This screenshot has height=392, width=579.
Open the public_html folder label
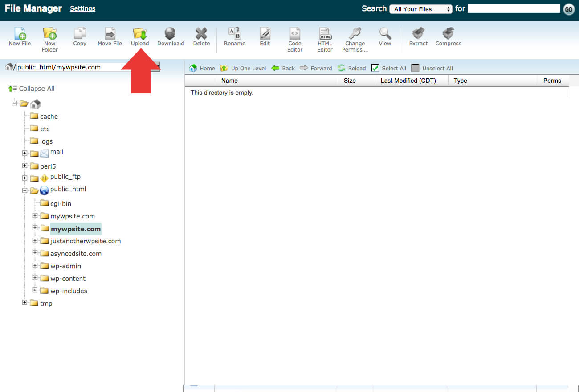click(x=68, y=189)
